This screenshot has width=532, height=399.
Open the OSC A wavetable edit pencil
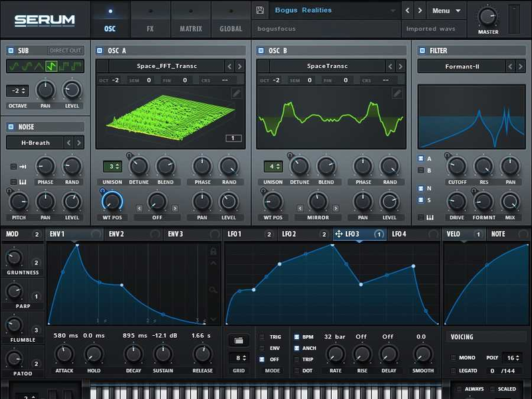236,93
